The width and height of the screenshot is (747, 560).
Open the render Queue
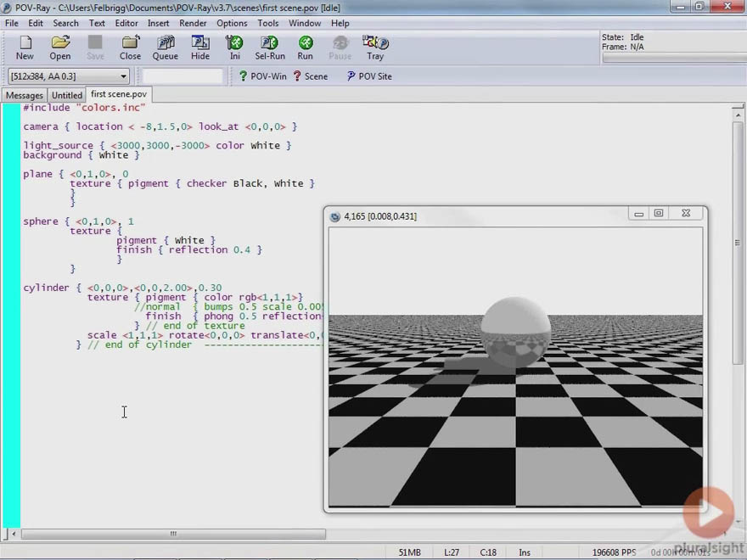pyautogui.click(x=166, y=48)
